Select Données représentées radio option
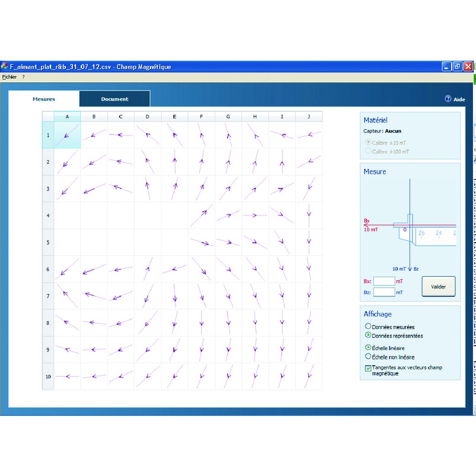The width and height of the screenshot is (476, 476). (368, 335)
